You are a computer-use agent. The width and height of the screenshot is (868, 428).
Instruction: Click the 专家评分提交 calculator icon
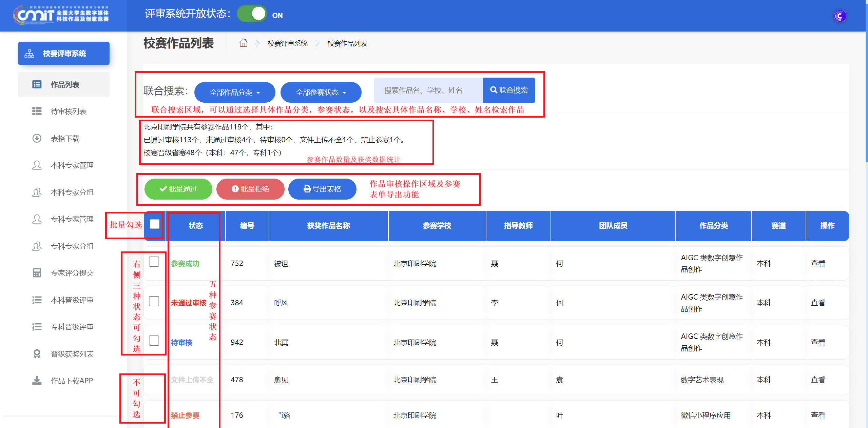coord(37,273)
